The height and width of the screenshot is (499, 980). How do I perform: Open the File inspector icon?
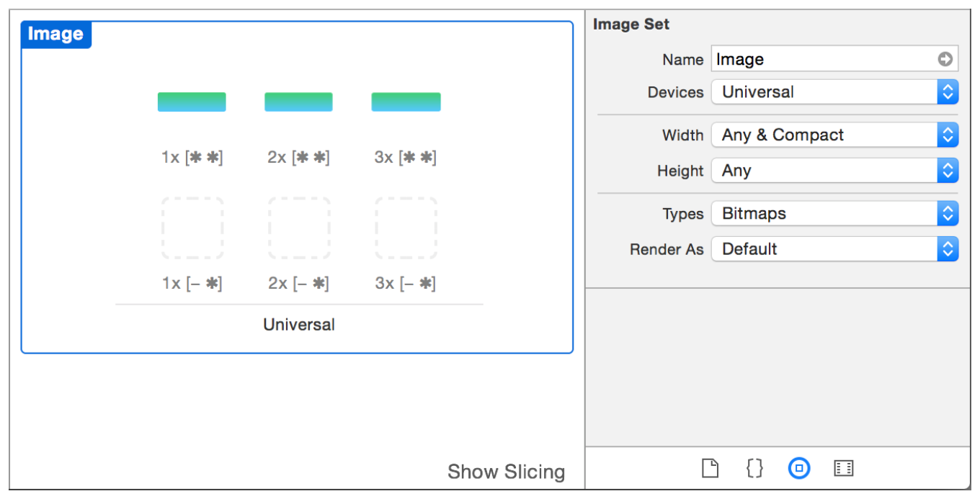710,468
